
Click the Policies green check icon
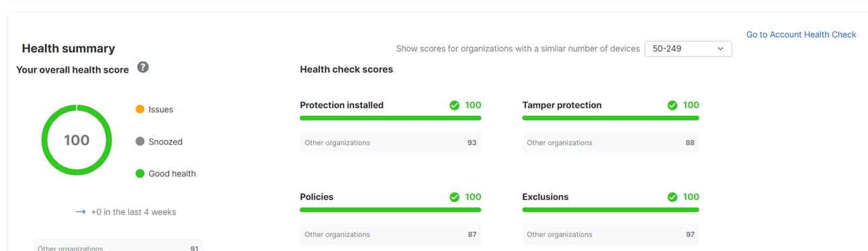(454, 197)
